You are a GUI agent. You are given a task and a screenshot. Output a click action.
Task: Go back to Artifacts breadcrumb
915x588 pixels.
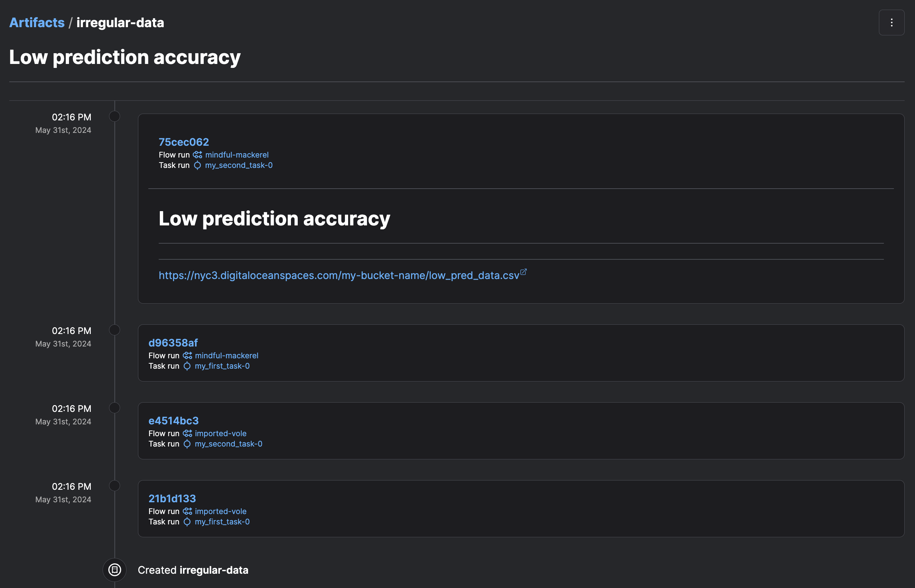(37, 23)
